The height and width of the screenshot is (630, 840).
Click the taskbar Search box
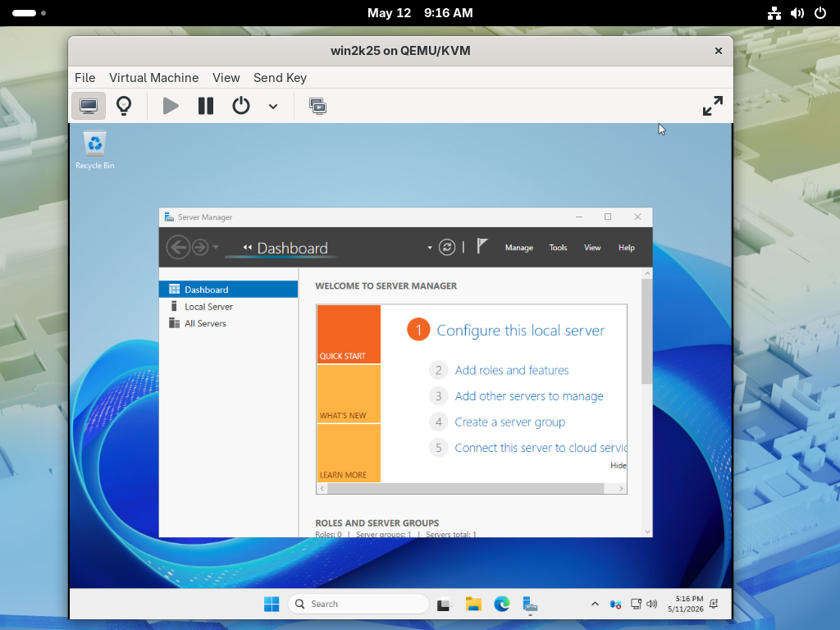[358, 604]
